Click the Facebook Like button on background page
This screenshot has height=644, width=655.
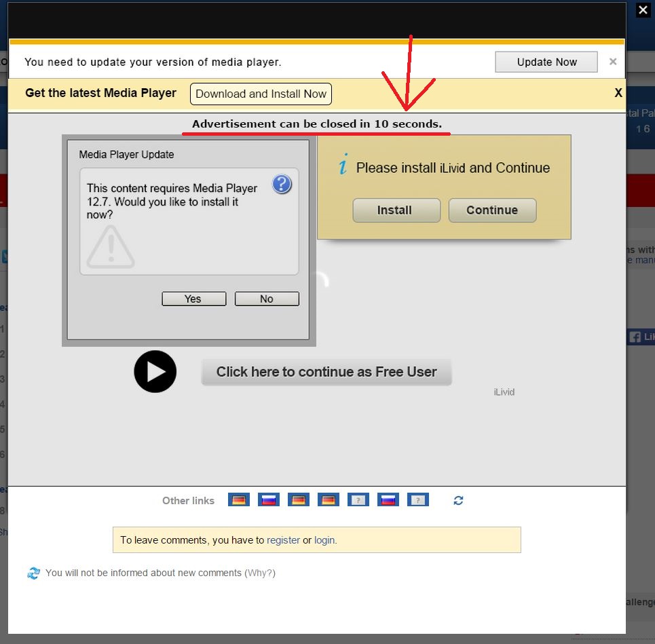[x=641, y=337]
